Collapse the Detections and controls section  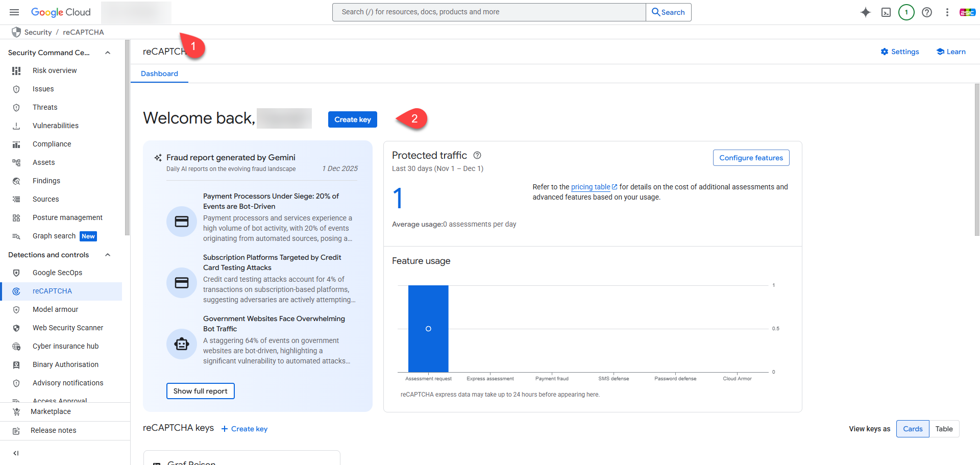(x=108, y=255)
